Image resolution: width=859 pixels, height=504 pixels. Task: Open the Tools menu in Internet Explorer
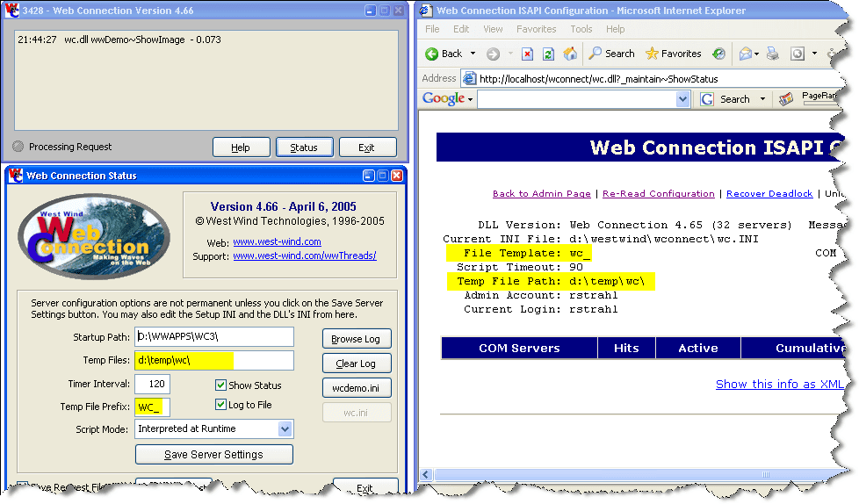pyautogui.click(x=581, y=29)
